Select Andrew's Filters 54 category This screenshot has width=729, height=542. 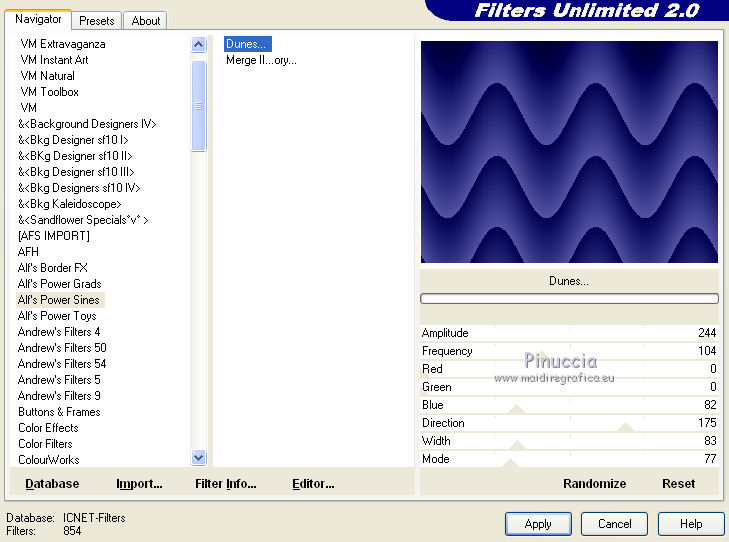(62, 364)
